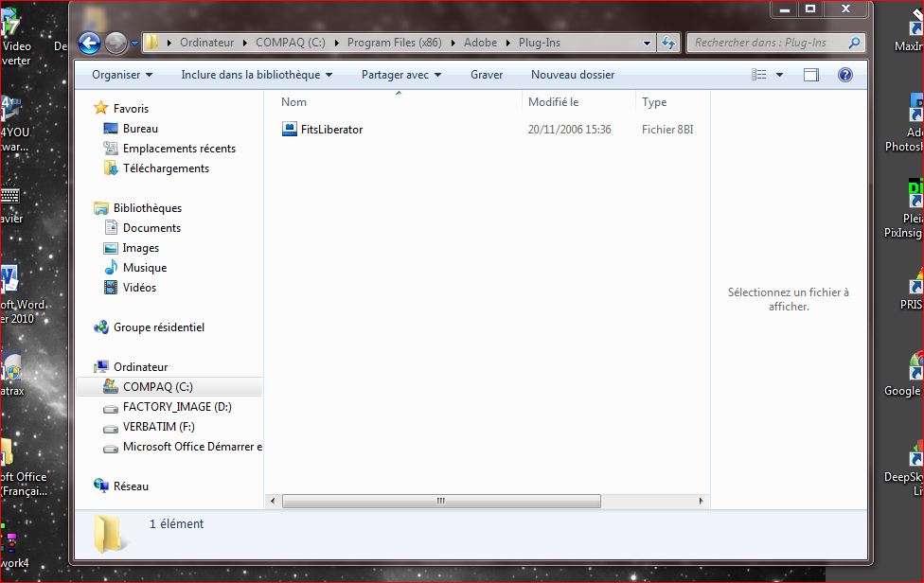Open the Partager avec menu
The image size is (924, 583).
pos(400,75)
